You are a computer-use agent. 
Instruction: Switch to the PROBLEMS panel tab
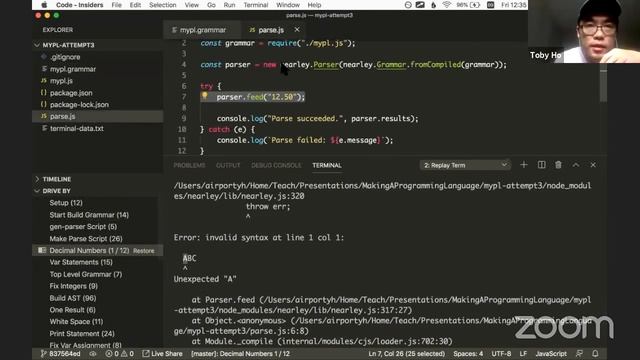tap(189, 165)
